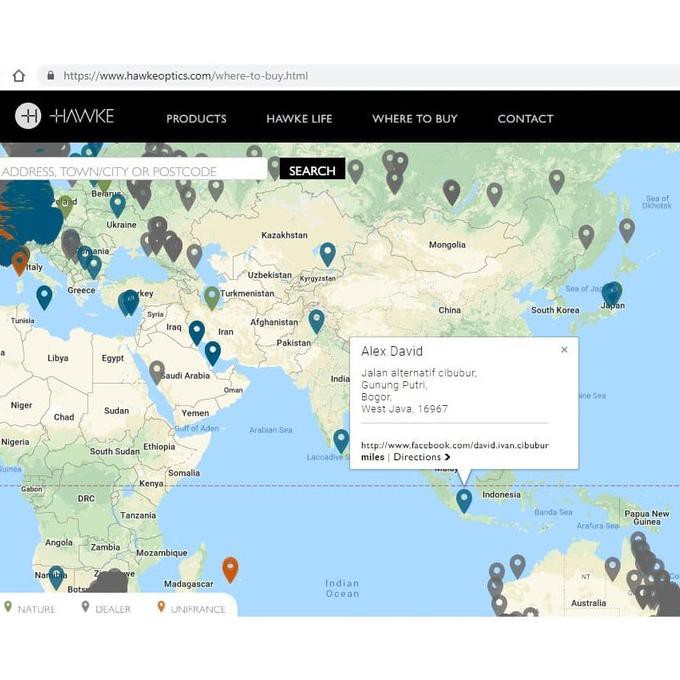Open the Products navigation menu
This screenshot has height=680, width=680.
point(196,118)
